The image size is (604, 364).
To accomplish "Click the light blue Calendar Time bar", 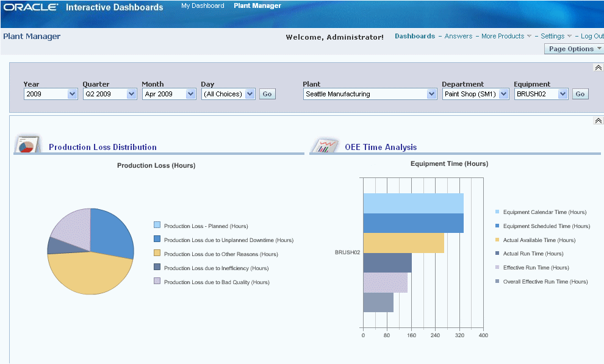I will pyautogui.click(x=413, y=203).
